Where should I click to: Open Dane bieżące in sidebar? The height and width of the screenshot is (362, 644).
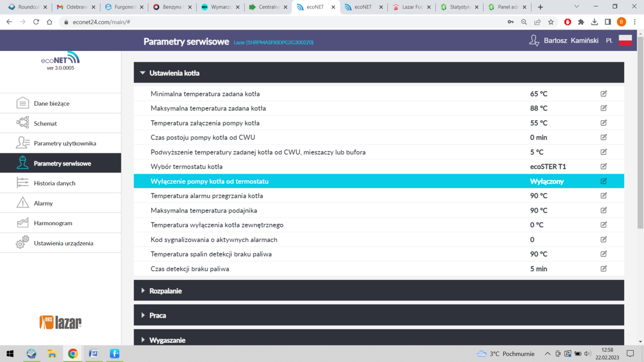52,104
